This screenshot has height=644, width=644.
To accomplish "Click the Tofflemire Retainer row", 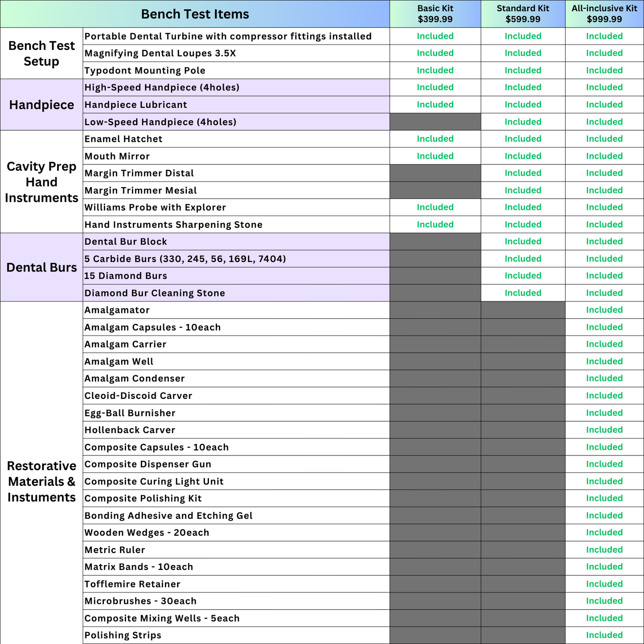I will click(x=132, y=584).
